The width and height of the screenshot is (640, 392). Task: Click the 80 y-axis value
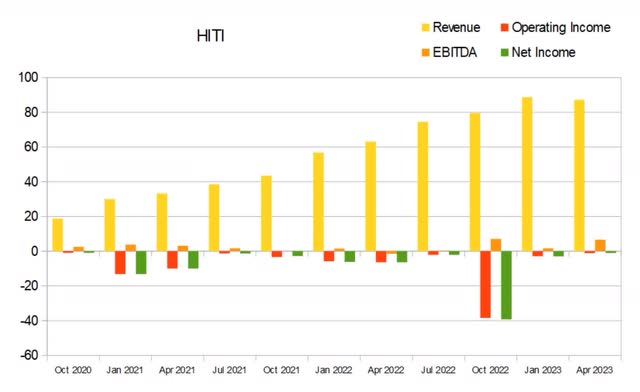[31, 112]
